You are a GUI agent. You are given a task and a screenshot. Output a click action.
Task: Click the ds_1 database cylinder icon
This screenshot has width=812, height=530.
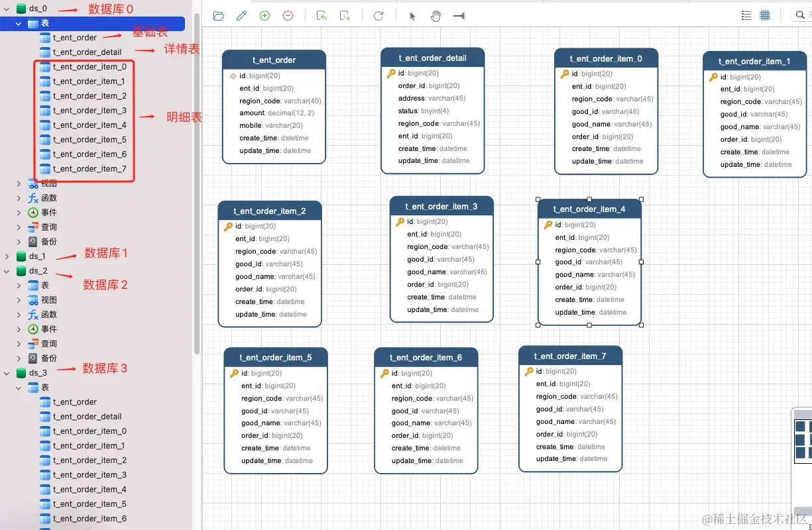(x=21, y=256)
